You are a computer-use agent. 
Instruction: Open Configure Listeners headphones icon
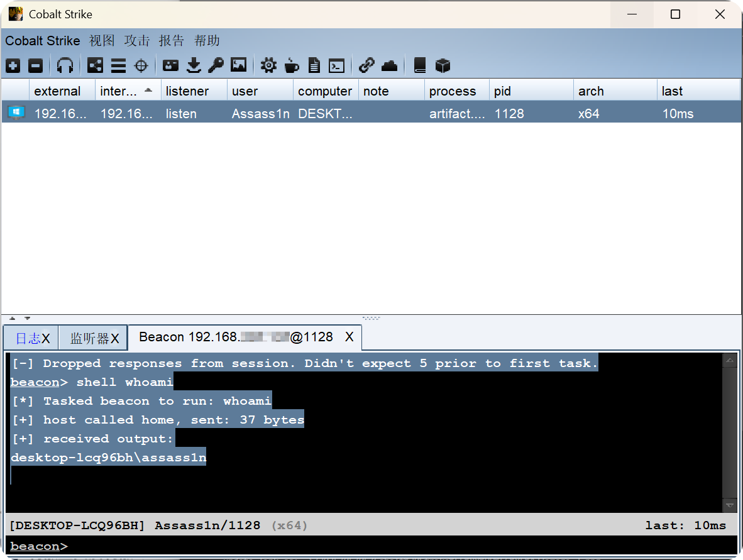[x=65, y=65]
